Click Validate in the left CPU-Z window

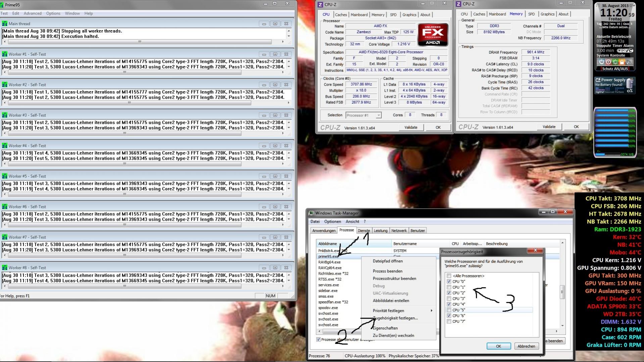click(411, 127)
